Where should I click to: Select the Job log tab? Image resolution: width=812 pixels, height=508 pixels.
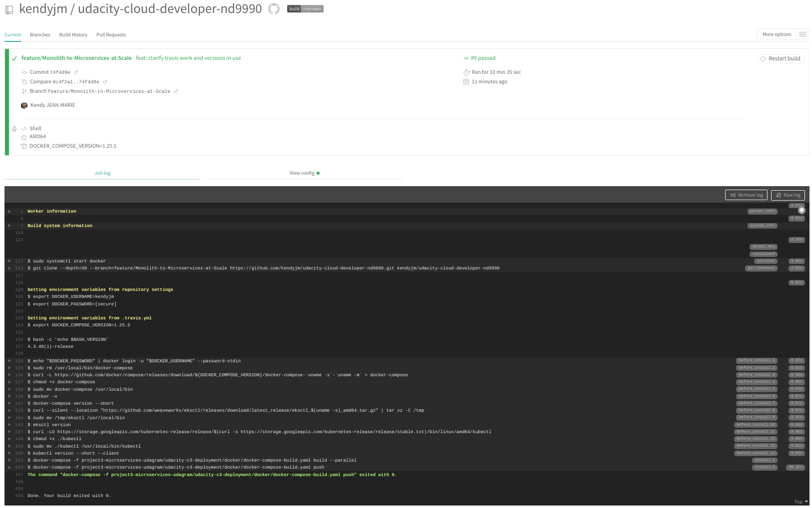102,173
